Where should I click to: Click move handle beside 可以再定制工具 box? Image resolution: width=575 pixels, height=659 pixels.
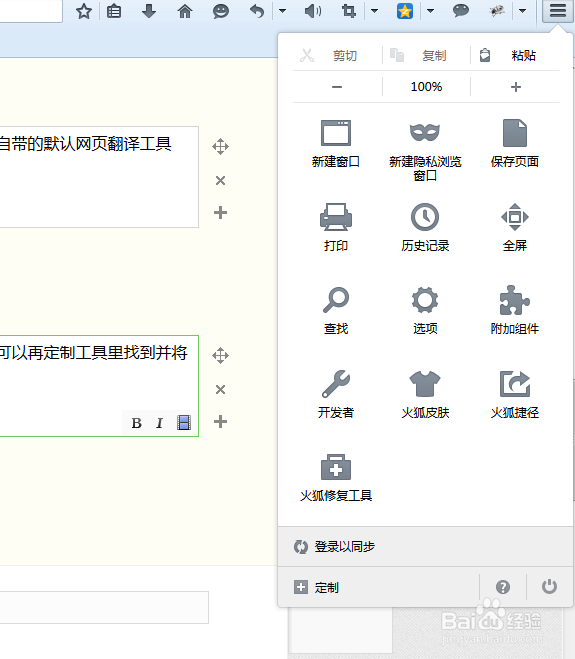pyautogui.click(x=220, y=356)
